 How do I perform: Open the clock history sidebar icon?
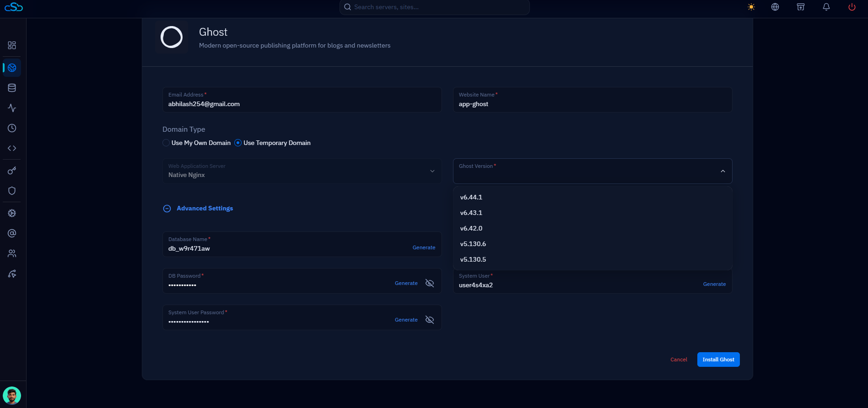pos(12,128)
